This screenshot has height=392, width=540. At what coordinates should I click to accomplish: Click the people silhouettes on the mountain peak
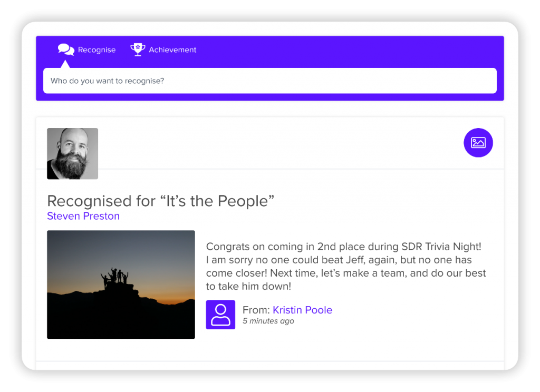point(114,277)
